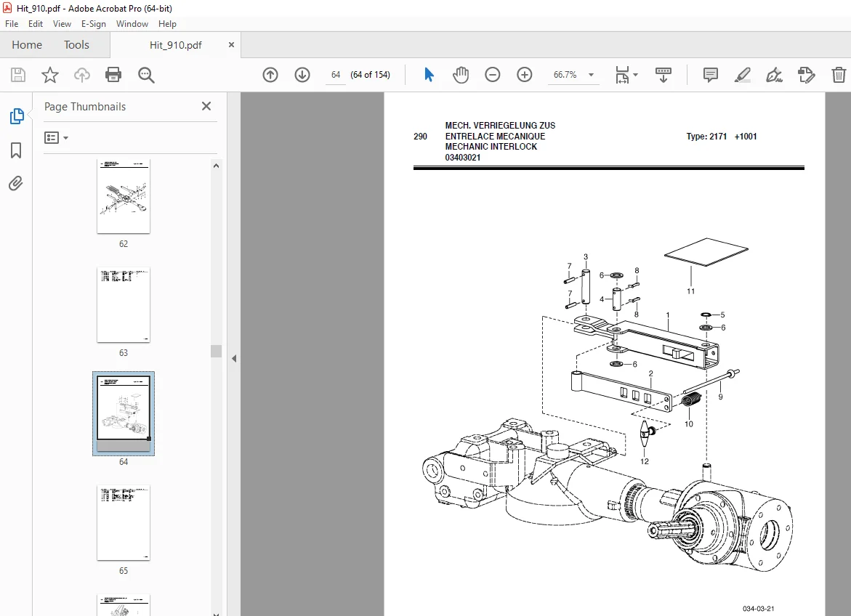Print the document with printer icon
Viewport: 851px width, 616px height.
pyautogui.click(x=113, y=75)
